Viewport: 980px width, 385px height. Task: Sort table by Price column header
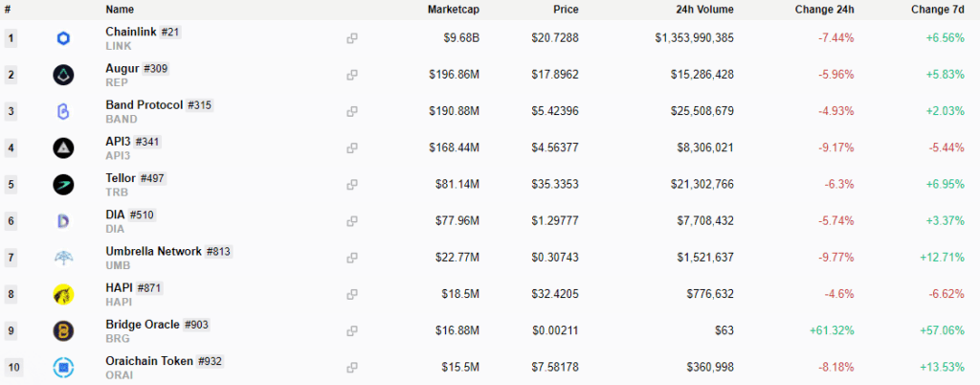click(x=566, y=10)
